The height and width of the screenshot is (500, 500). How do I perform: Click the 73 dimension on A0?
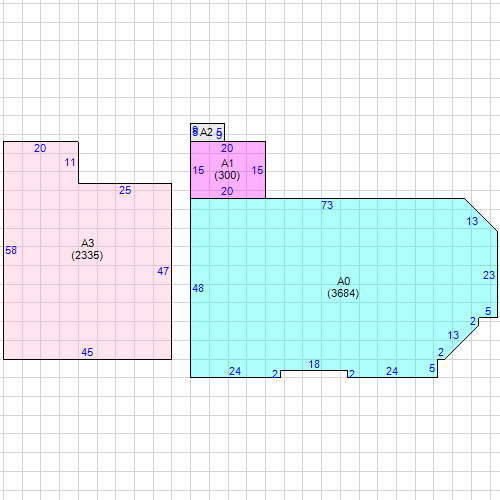[x=327, y=205]
